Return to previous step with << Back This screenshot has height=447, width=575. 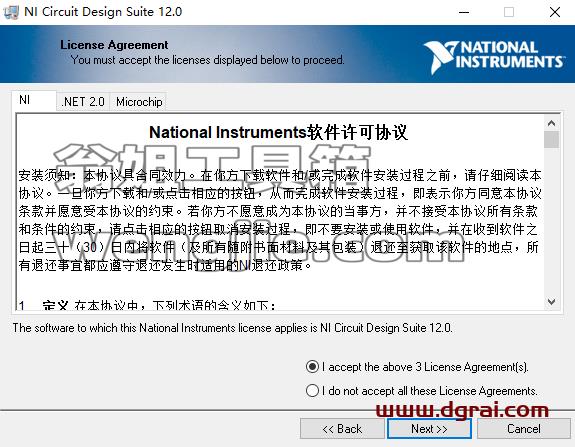coord(342,429)
